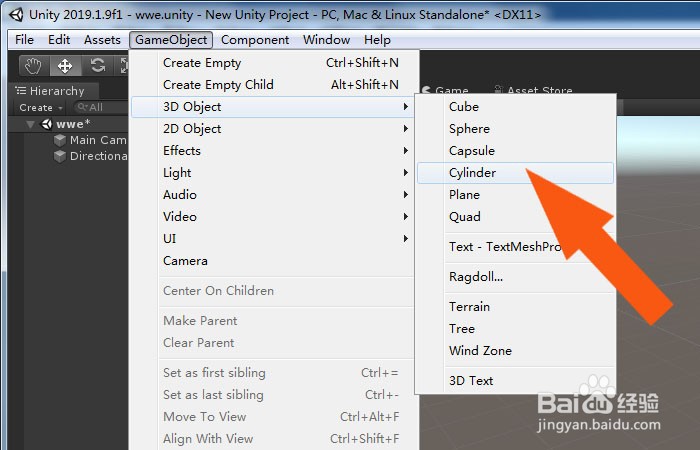Open the Edit menu
This screenshot has height=450, width=700.
59,40
